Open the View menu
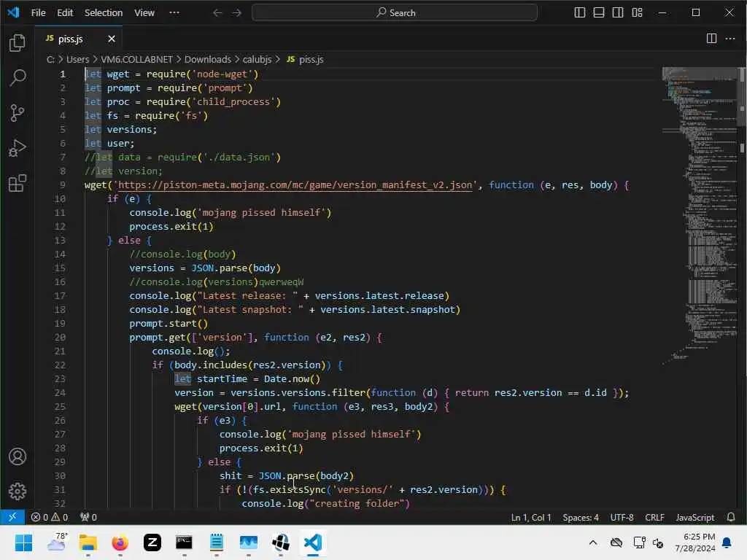Screen dimensions: 747x560 pyautogui.click(x=144, y=13)
